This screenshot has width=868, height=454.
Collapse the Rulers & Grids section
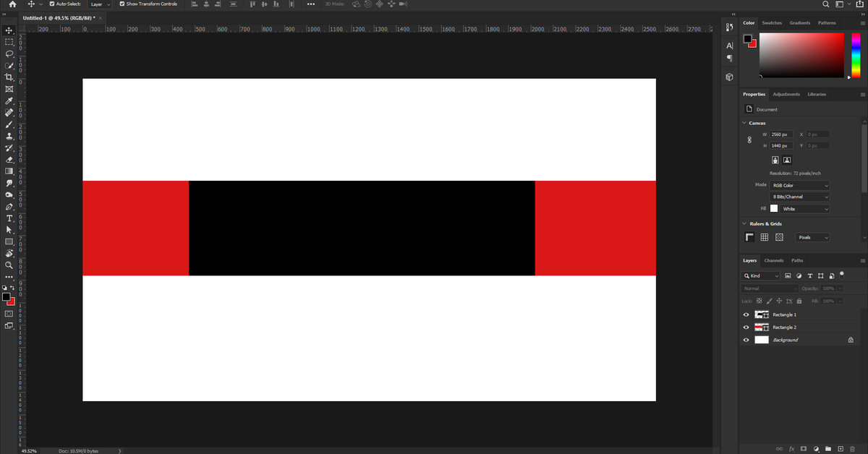pyautogui.click(x=745, y=224)
